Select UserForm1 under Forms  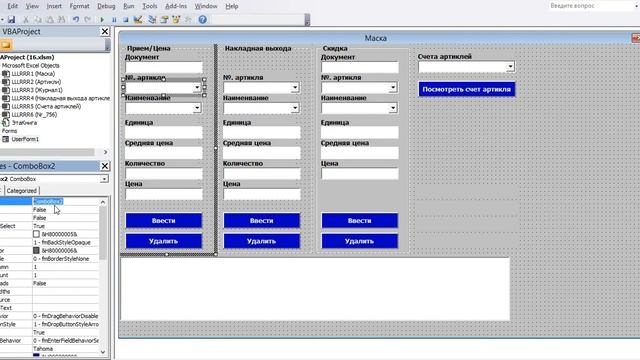click(x=24, y=139)
